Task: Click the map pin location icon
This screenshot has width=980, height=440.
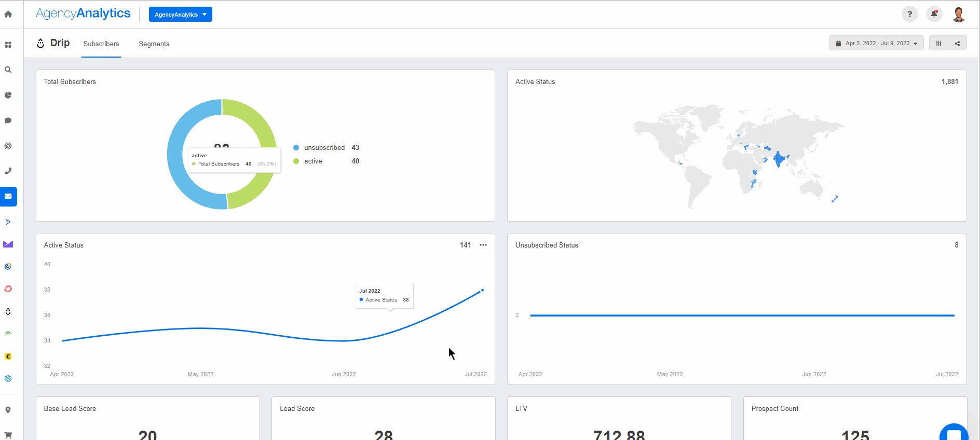Action: [x=8, y=410]
